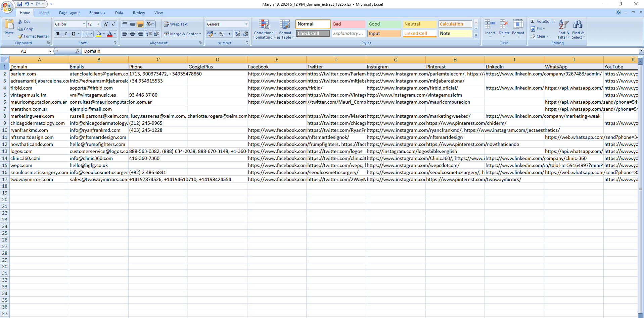Decrease cell indent

point(149,34)
